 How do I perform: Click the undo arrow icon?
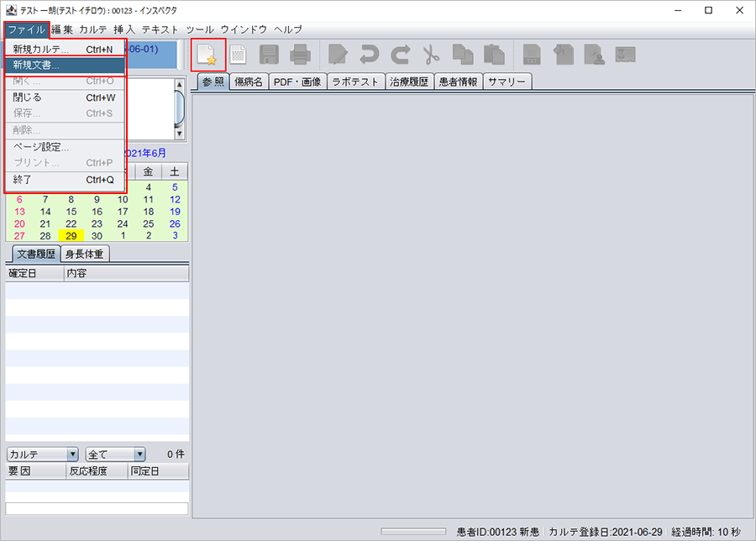[369, 55]
